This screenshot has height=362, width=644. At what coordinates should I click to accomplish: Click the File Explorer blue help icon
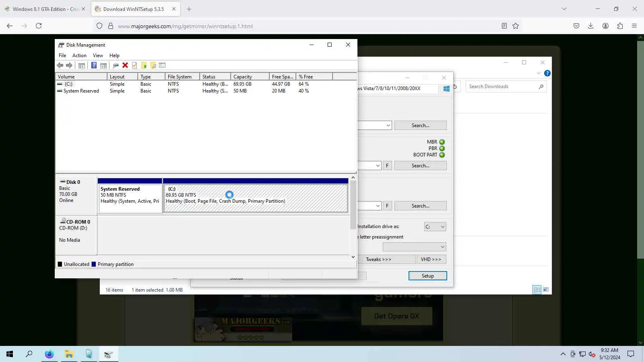(x=547, y=73)
